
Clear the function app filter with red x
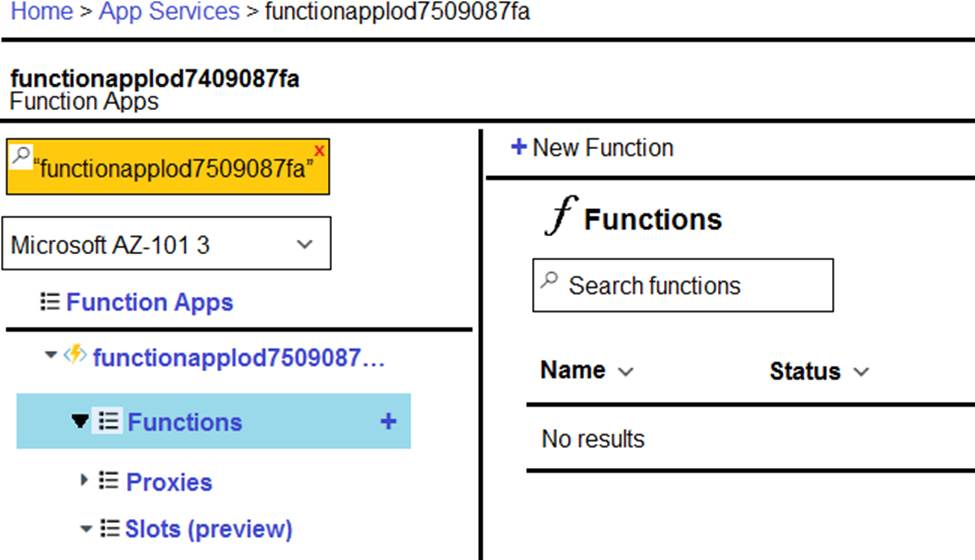pos(319,151)
